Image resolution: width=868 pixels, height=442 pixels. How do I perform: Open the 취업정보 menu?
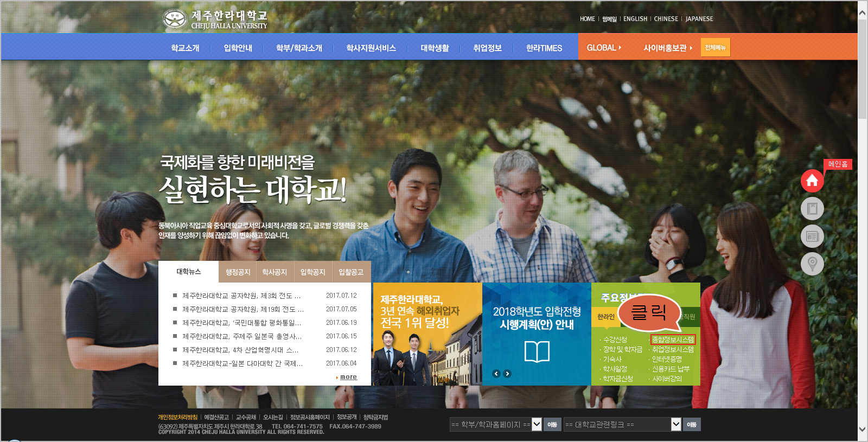point(487,48)
